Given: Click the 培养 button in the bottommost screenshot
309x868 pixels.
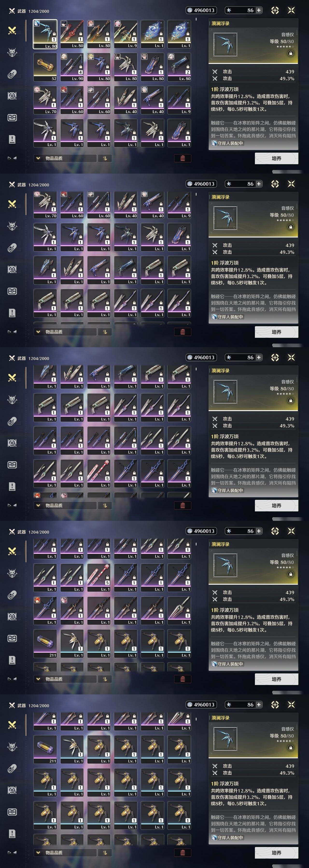Looking at the screenshot, I should pos(276,853).
